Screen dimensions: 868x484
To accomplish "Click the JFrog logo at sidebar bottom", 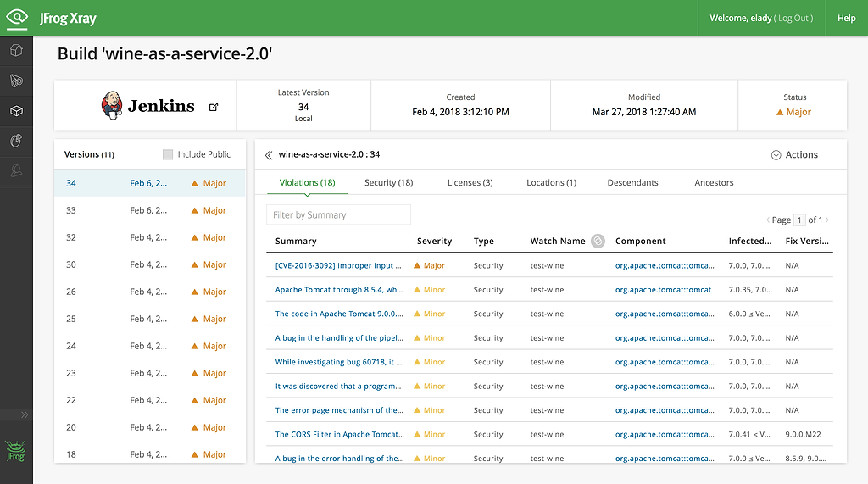I will click(x=15, y=451).
